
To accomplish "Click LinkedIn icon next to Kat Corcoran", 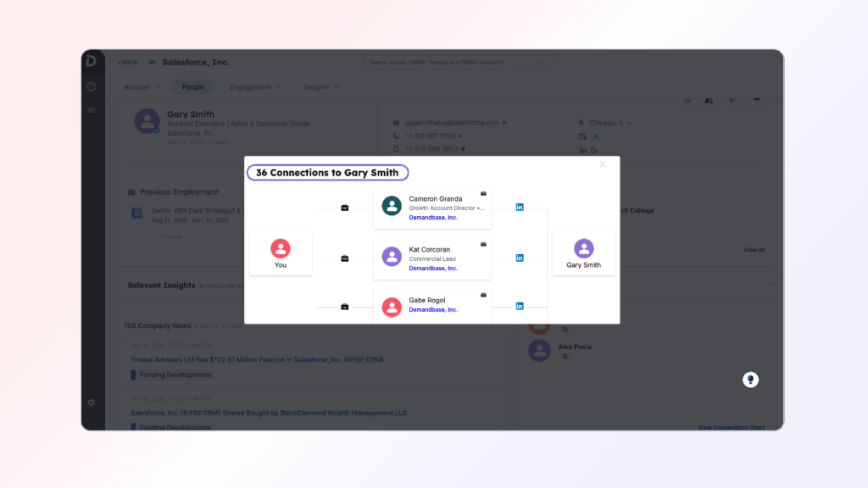I will pyautogui.click(x=520, y=258).
